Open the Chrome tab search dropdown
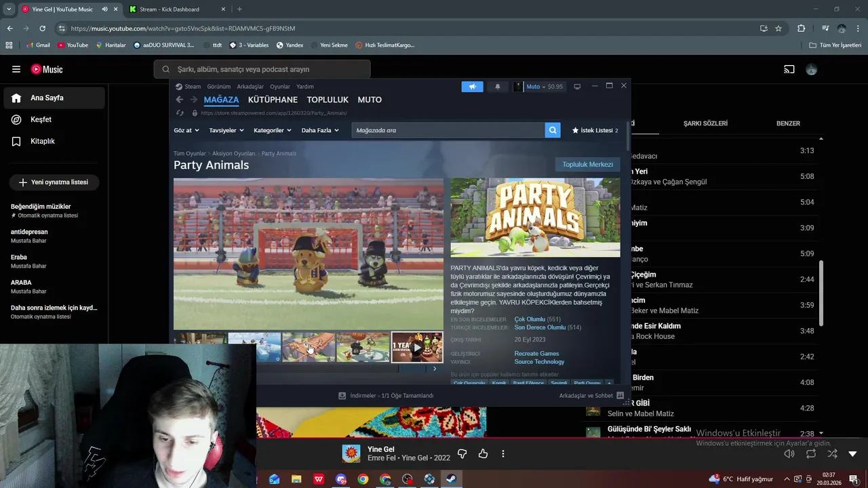The height and width of the screenshot is (488, 868). click(9, 9)
